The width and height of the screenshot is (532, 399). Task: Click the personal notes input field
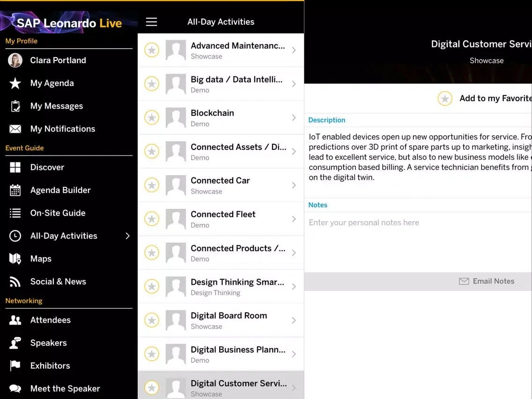tap(418, 242)
